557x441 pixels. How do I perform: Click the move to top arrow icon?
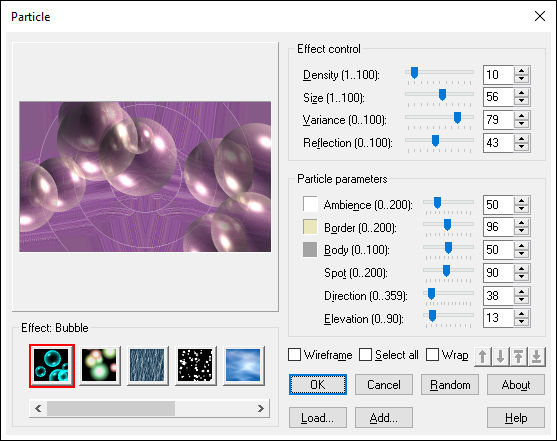click(519, 356)
